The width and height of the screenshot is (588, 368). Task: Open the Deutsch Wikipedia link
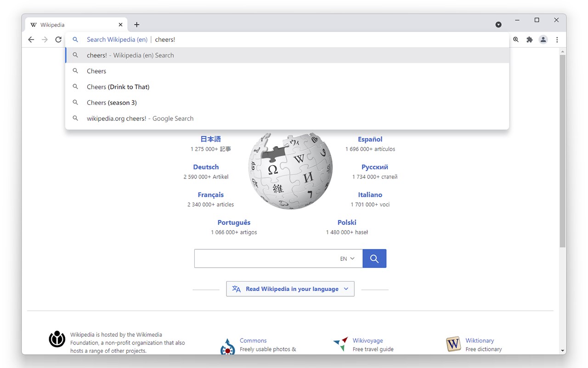coord(206,167)
